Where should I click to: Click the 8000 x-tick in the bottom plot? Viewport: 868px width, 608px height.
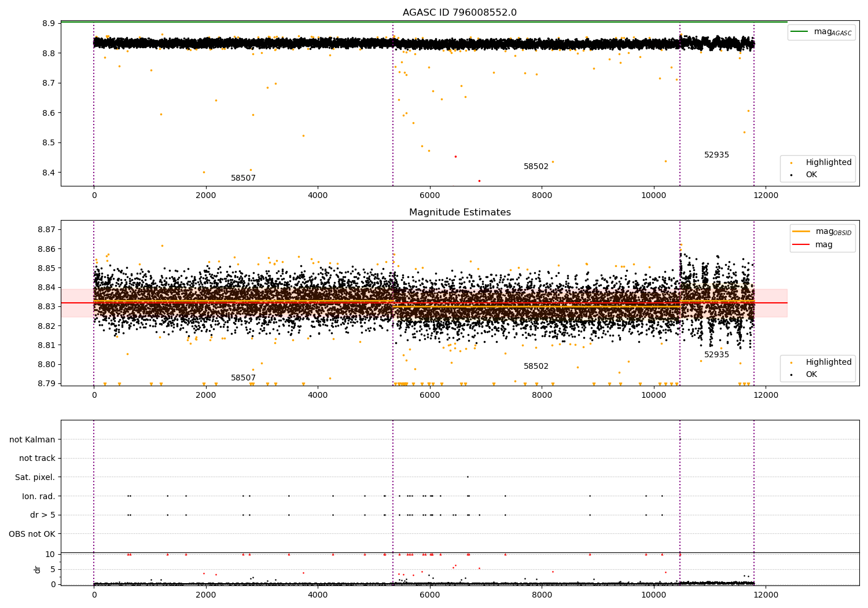(x=542, y=595)
